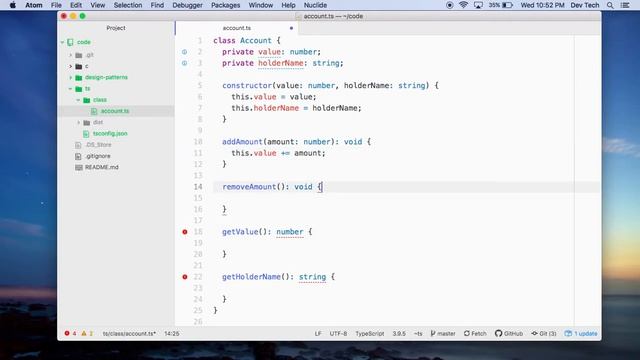Click the 14:25 cursor position
The height and width of the screenshot is (360, 640).
pos(172,333)
